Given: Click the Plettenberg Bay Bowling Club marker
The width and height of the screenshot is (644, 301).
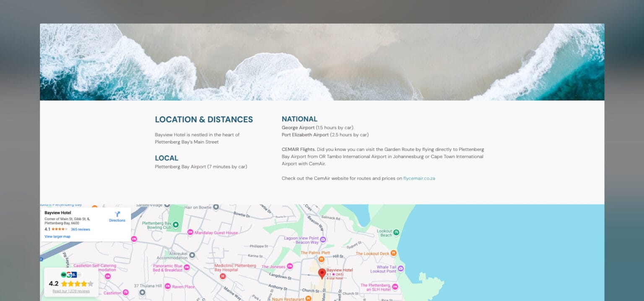Looking at the screenshot, I should (176, 225).
